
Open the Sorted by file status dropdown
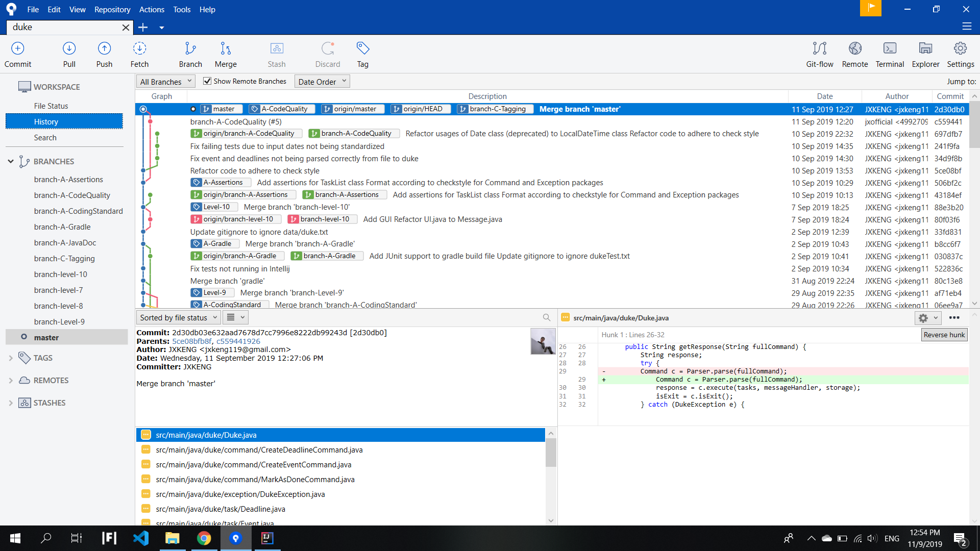[x=178, y=317]
